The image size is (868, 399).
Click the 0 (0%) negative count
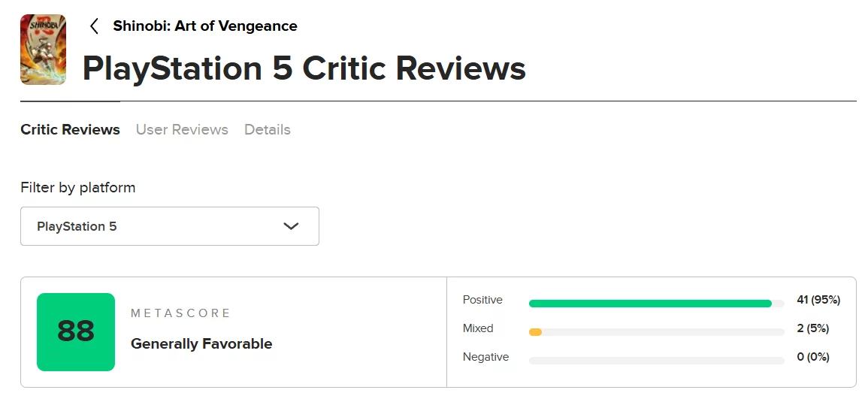813,357
